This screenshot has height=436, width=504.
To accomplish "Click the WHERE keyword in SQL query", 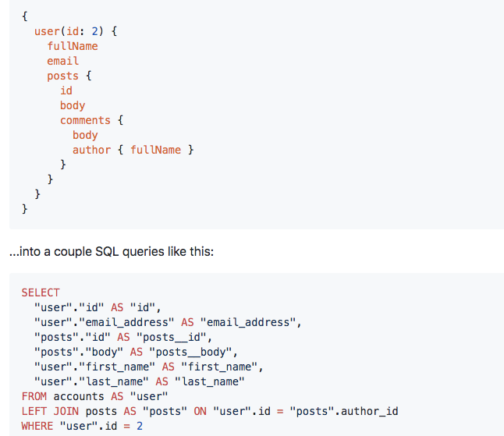I will pyautogui.click(x=37, y=426).
